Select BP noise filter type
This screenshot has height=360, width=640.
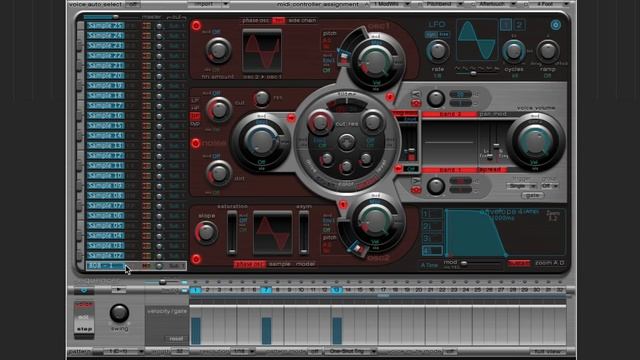pos(195,116)
